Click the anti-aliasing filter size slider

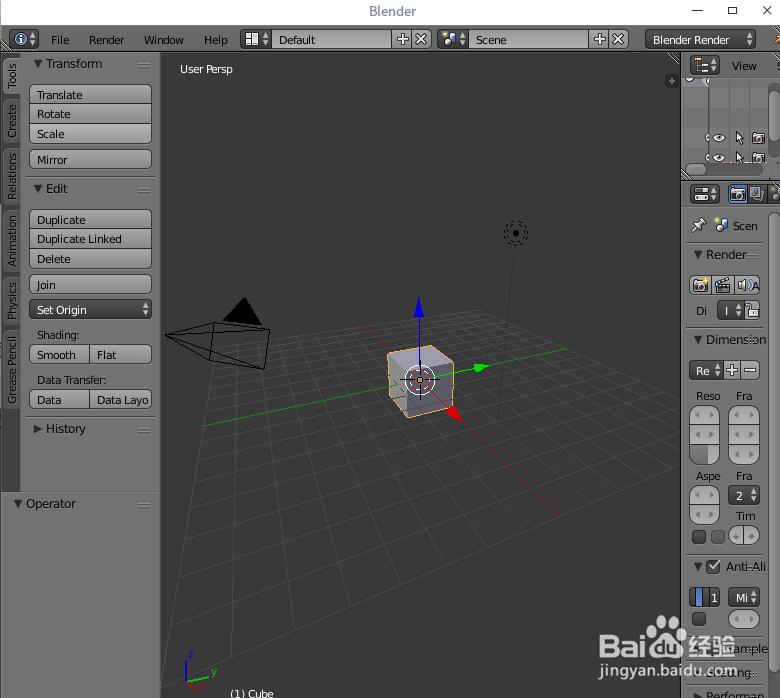[x=744, y=619]
